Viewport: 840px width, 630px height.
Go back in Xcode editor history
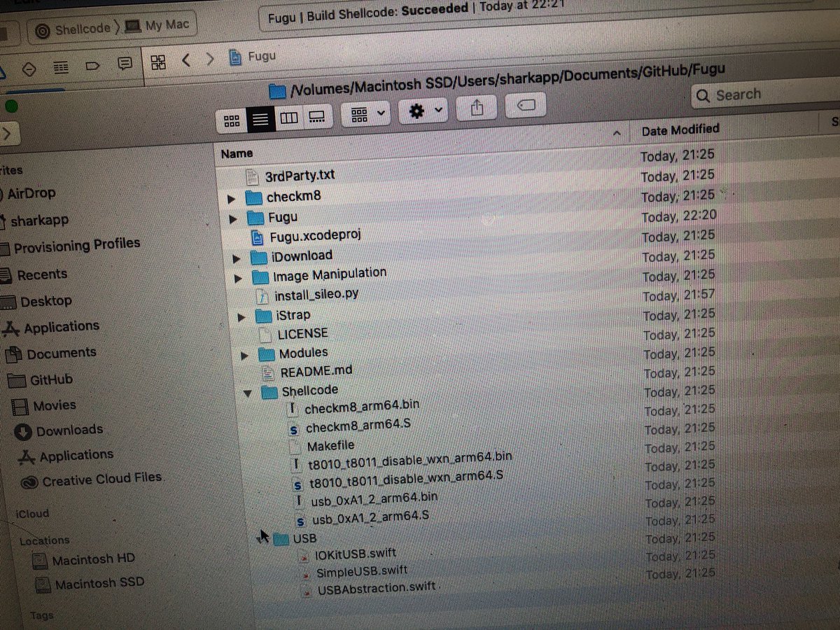click(x=186, y=60)
